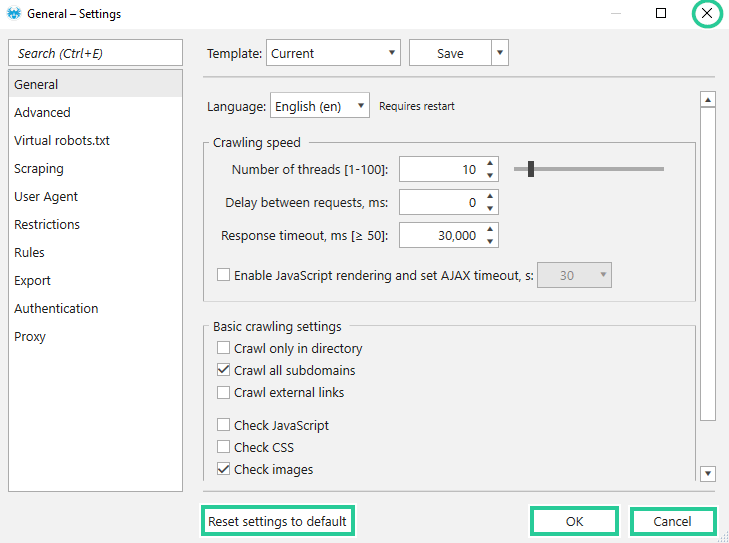The image size is (729, 543).
Task: Expand the Save button dropdown arrow
Action: [500, 53]
